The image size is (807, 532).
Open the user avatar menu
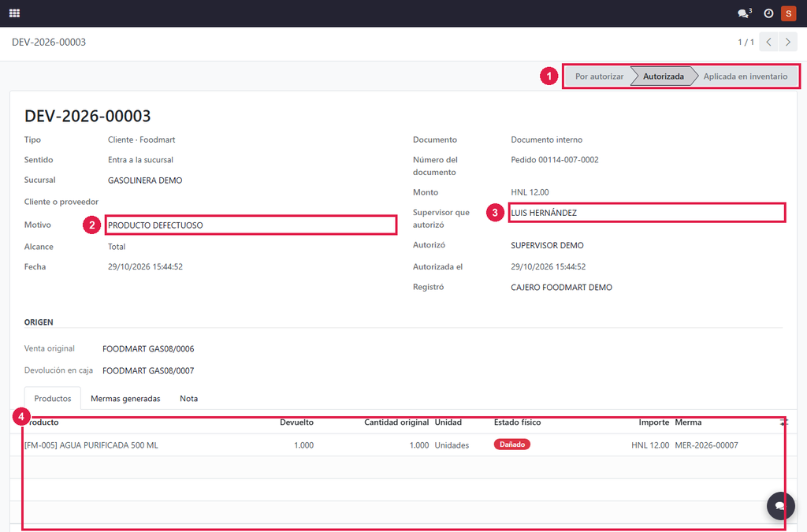coord(788,13)
